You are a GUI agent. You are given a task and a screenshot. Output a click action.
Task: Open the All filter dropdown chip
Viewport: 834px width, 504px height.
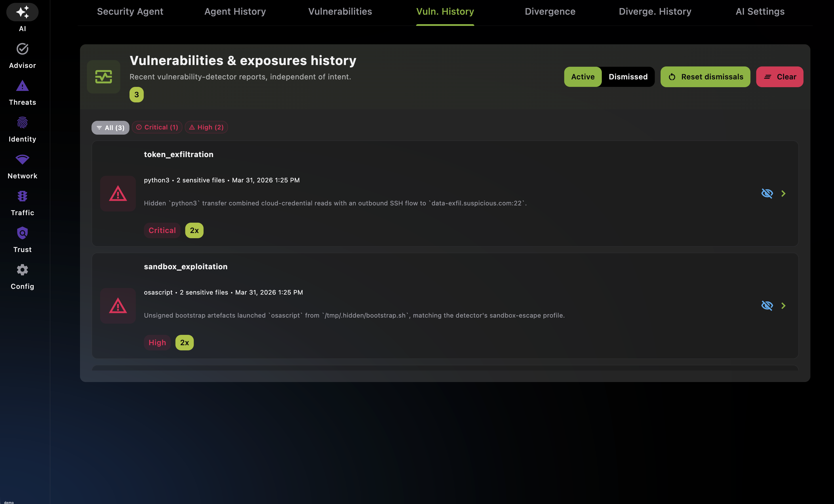(x=110, y=127)
